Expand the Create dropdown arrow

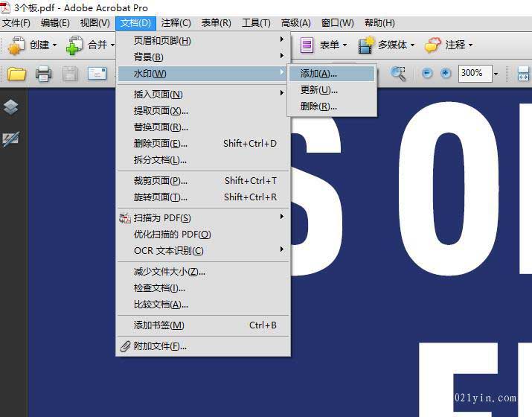point(54,45)
